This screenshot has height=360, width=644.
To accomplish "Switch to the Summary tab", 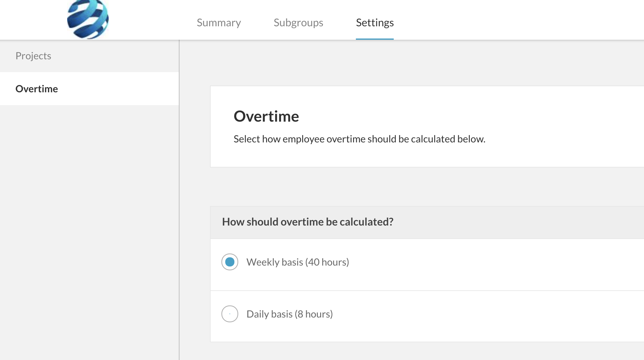I will pyautogui.click(x=219, y=23).
